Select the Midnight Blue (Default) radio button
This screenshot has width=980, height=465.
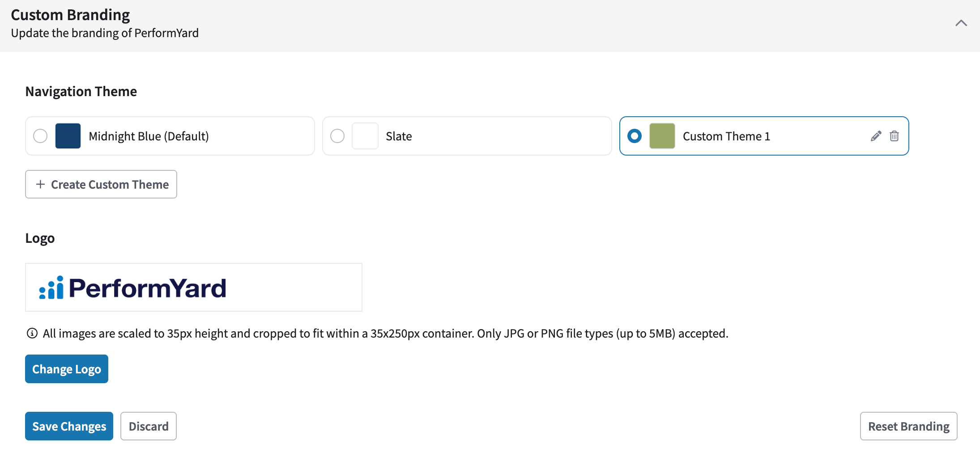tap(40, 136)
